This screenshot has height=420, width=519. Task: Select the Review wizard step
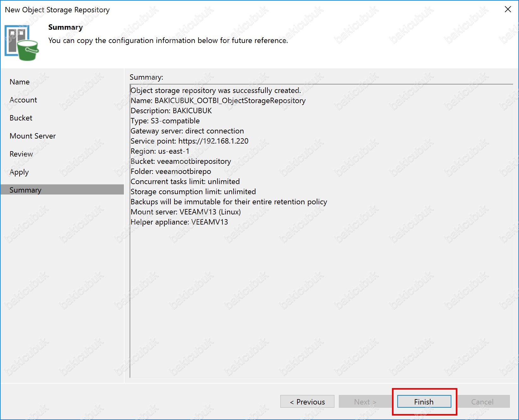pyautogui.click(x=21, y=154)
